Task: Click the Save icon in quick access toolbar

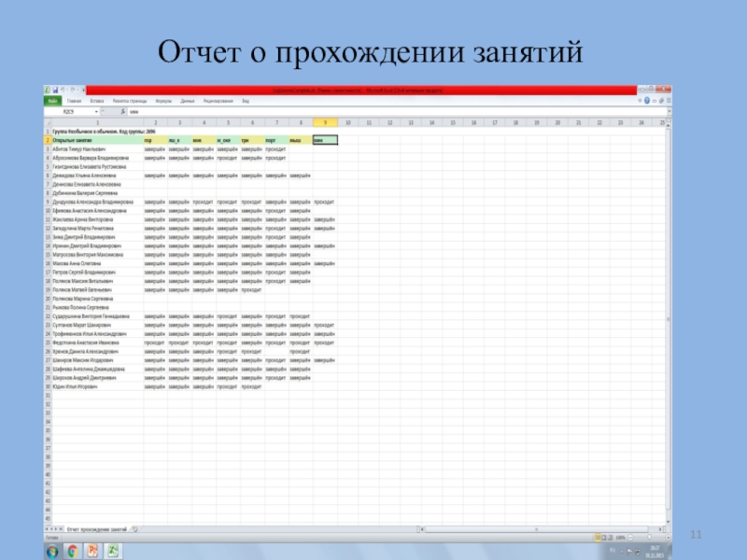Action: coord(56,91)
